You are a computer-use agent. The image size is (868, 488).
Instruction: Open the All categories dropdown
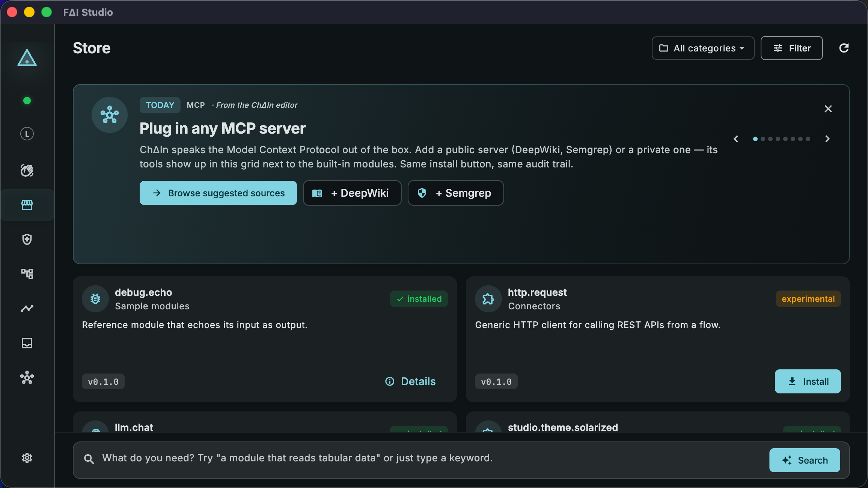(703, 48)
